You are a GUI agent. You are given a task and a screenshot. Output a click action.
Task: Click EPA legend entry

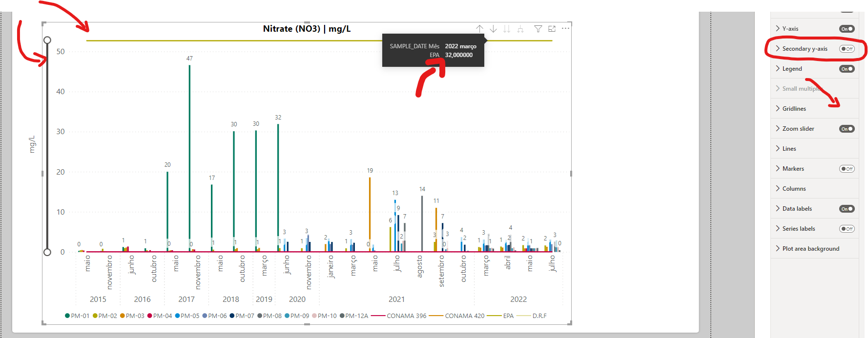501,316
